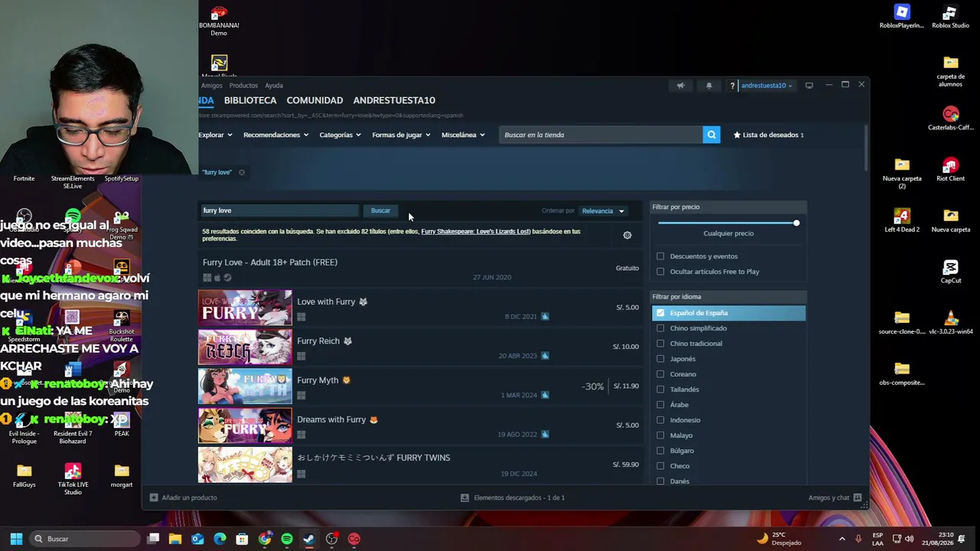Switch Steam to Big Picture mode icon
Image resolution: width=980 pixels, height=551 pixels.
809,86
